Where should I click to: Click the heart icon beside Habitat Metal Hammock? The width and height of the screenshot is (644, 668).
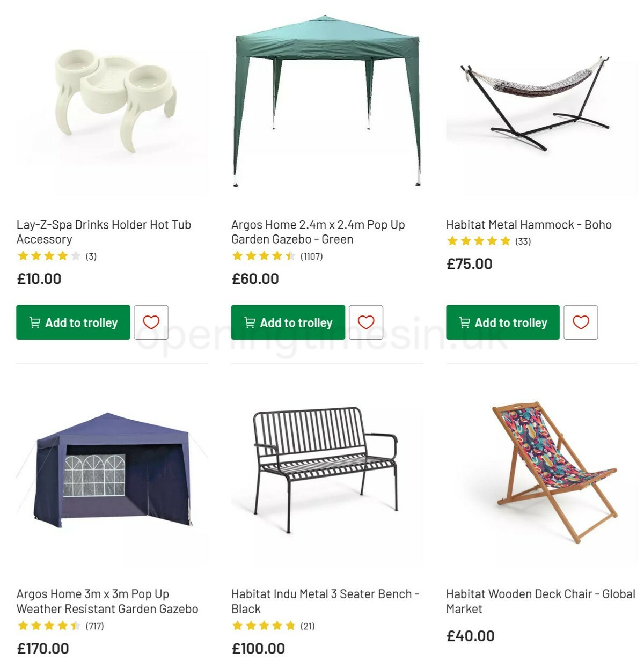(x=582, y=322)
